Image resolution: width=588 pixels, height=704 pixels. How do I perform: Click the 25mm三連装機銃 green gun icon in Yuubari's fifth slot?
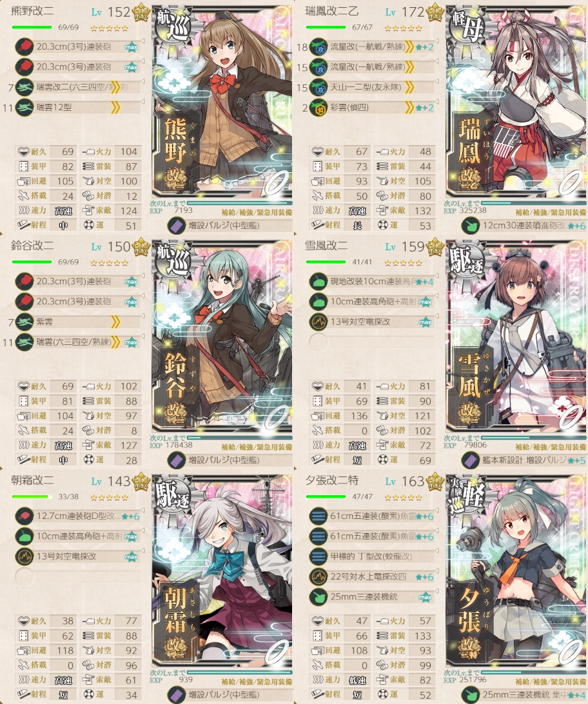[318, 597]
